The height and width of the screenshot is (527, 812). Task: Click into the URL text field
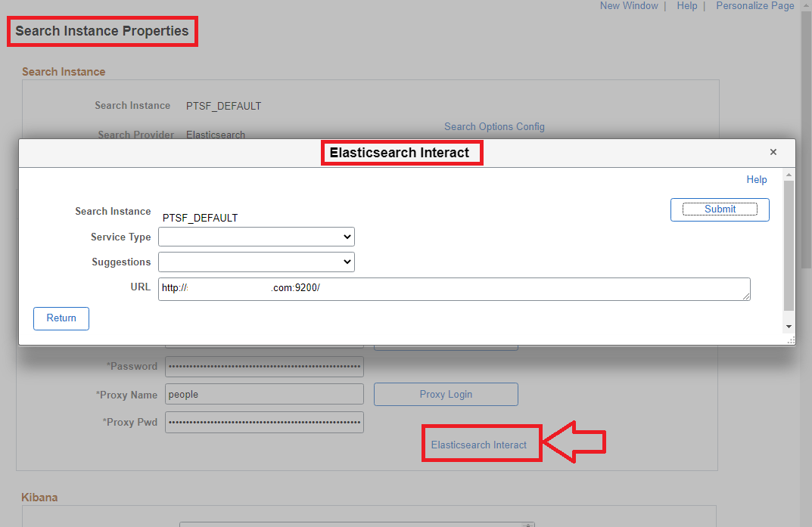454,289
